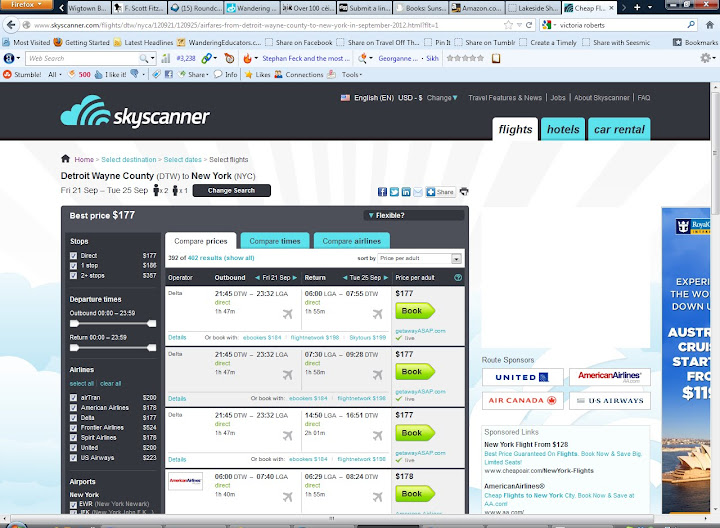Click the Return departure time slider right handle
Image resolution: width=720 pixels, height=528 pixels.
pyautogui.click(x=152, y=348)
